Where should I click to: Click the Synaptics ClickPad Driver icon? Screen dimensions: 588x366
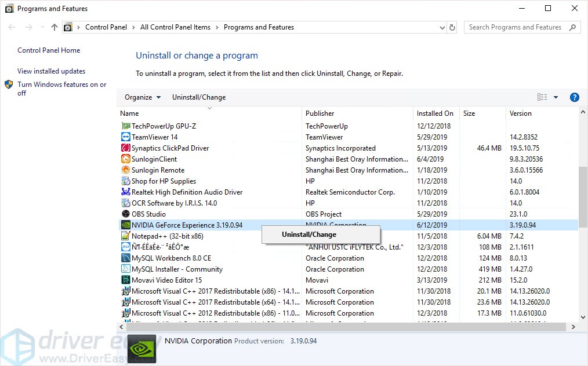[x=125, y=148]
